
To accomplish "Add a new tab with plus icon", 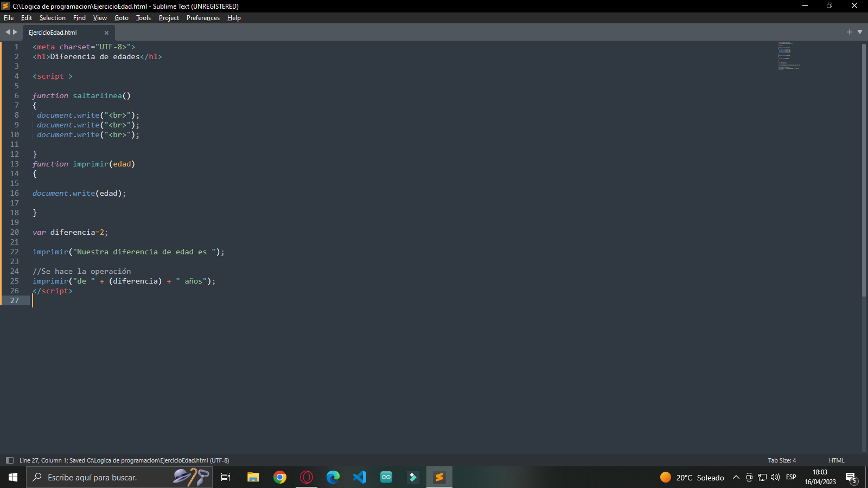I will 850,32.
